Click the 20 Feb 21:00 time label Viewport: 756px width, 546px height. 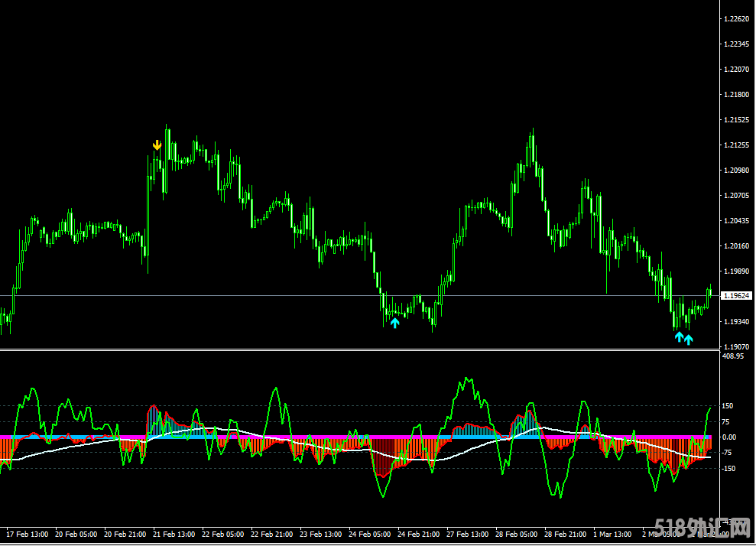coord(125,535)
